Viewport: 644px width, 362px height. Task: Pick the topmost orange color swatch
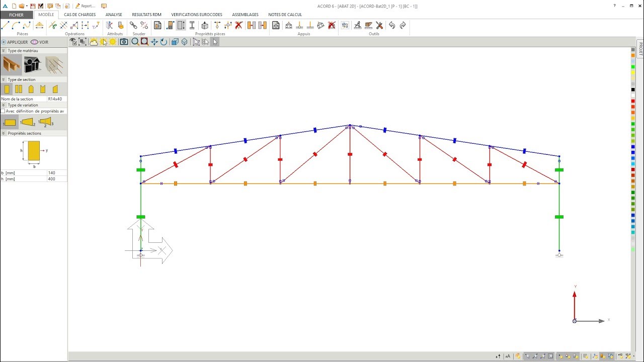(633, 56)
